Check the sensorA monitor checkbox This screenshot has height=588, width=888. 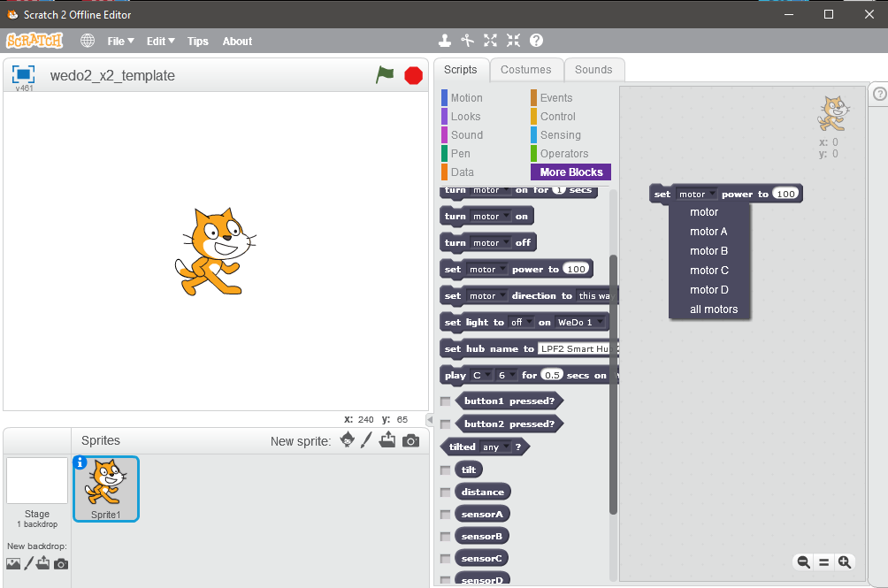tap(446, 515)
